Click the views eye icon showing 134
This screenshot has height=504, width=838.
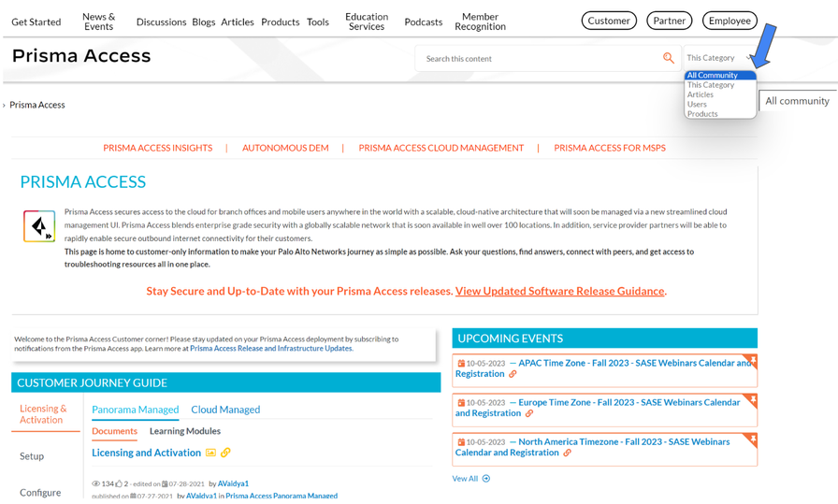click(x=96, y=483)
